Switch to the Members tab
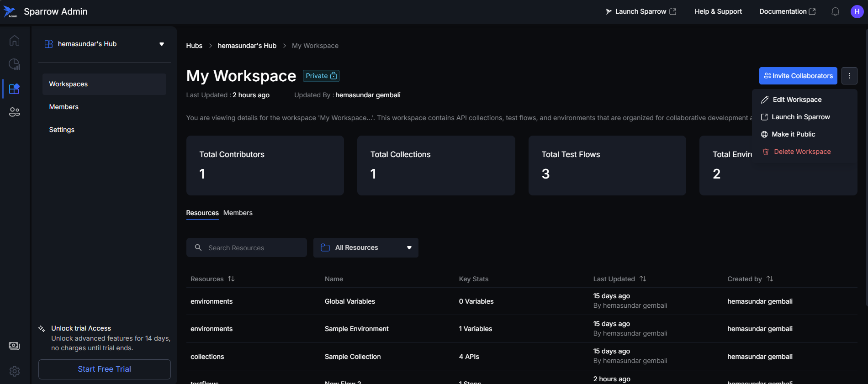 coord(238,213)
